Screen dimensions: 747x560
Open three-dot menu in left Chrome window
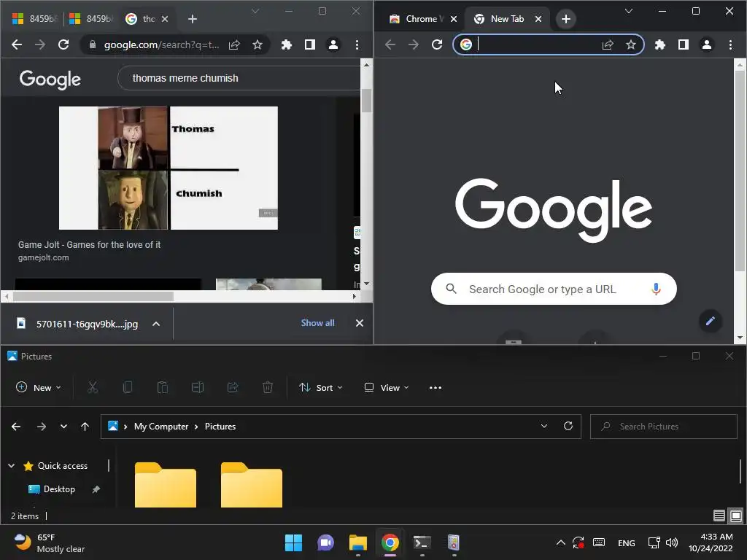pos(357,44)
